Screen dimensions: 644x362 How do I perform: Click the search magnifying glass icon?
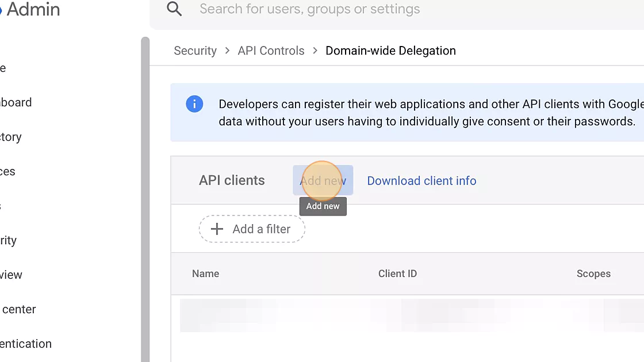(x=174, y=9)
